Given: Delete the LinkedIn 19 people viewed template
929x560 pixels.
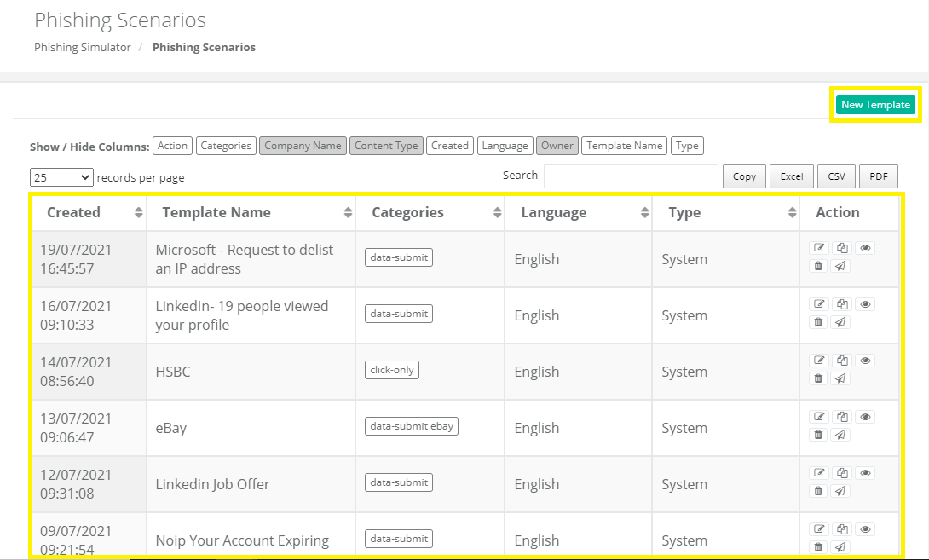Looking at the screenshot, I should point(819,322).
